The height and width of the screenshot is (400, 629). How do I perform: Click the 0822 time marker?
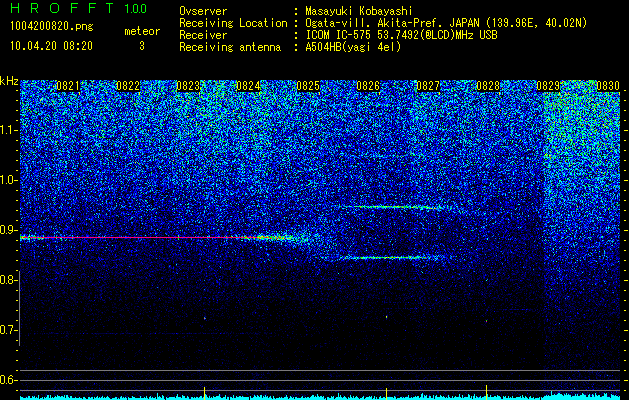tap(128, 86)
